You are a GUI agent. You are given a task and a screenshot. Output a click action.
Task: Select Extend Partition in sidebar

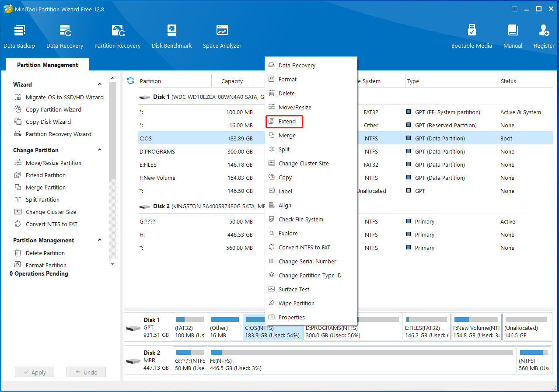(40, 175)
